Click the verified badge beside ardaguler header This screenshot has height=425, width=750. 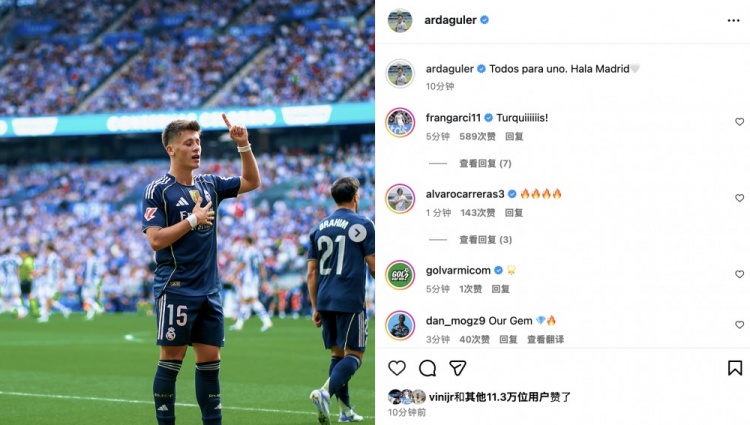pos(485,20)
